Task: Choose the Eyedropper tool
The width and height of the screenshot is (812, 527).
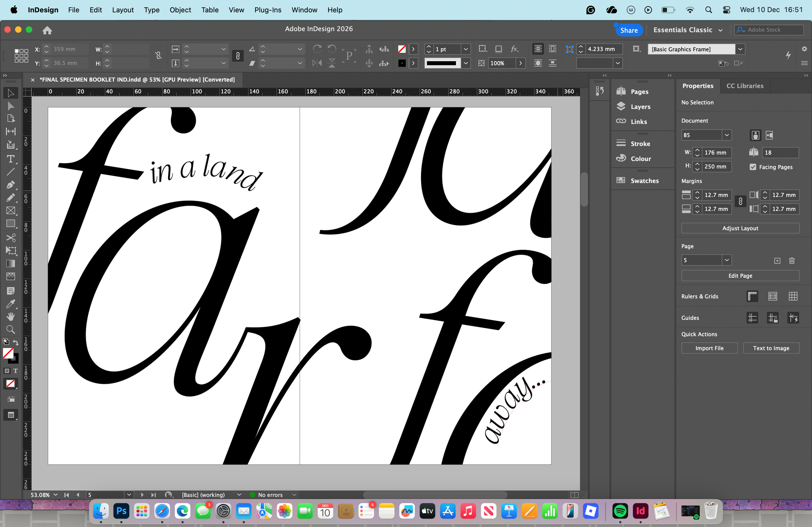Action: 11,304
